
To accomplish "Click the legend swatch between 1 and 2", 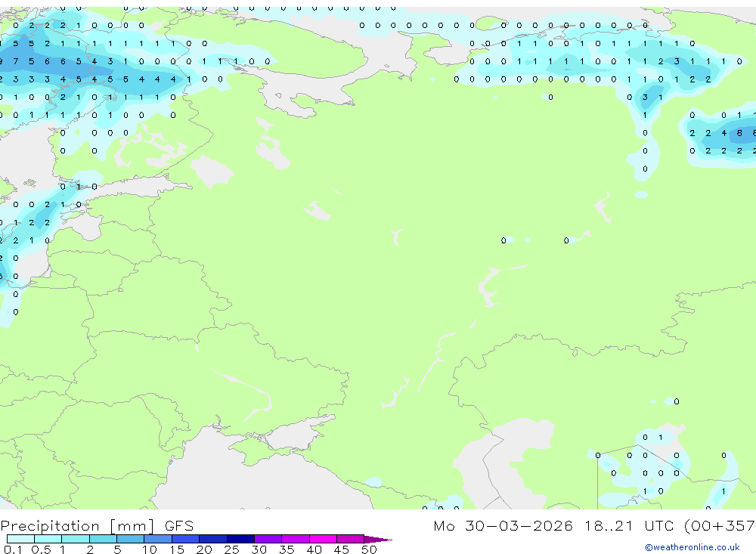I will click(x=76, y=539).
